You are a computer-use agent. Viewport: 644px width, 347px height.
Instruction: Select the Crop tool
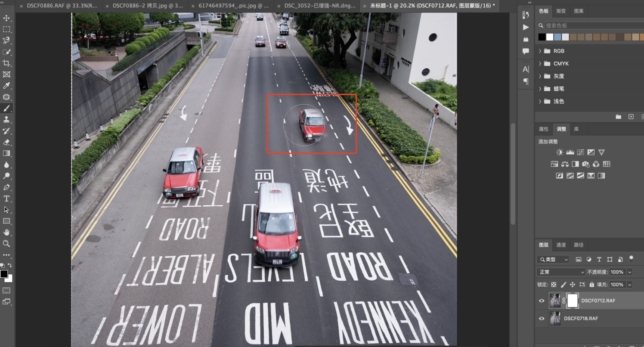[6, 63]
